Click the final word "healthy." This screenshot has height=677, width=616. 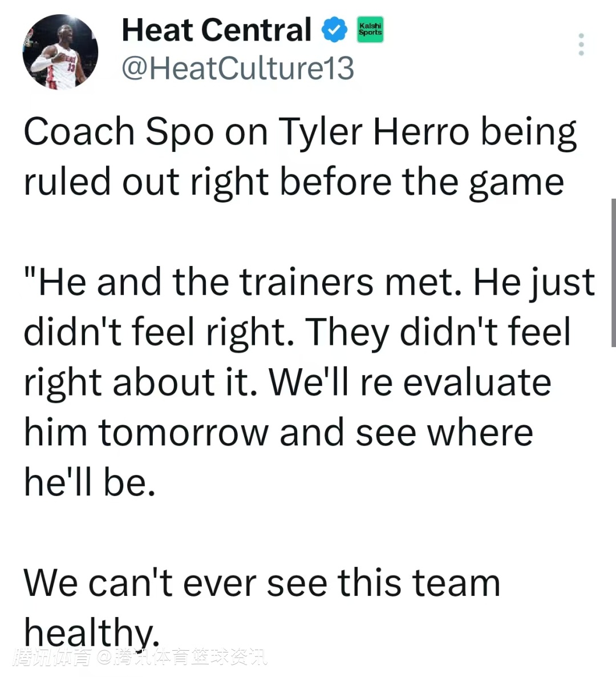tap(90, 632)
